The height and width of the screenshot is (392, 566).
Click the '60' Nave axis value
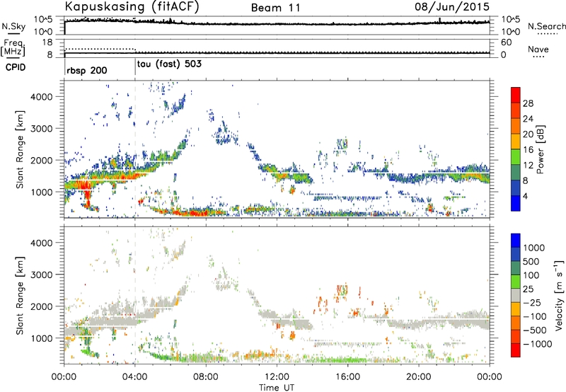tap(506, 42)
